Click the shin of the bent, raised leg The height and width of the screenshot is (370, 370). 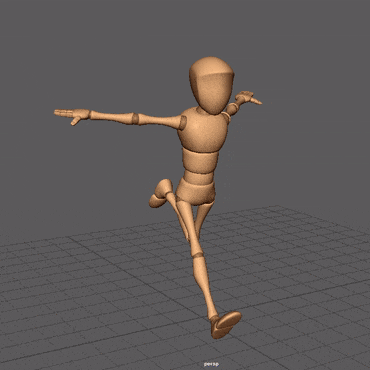coord(177,214)
